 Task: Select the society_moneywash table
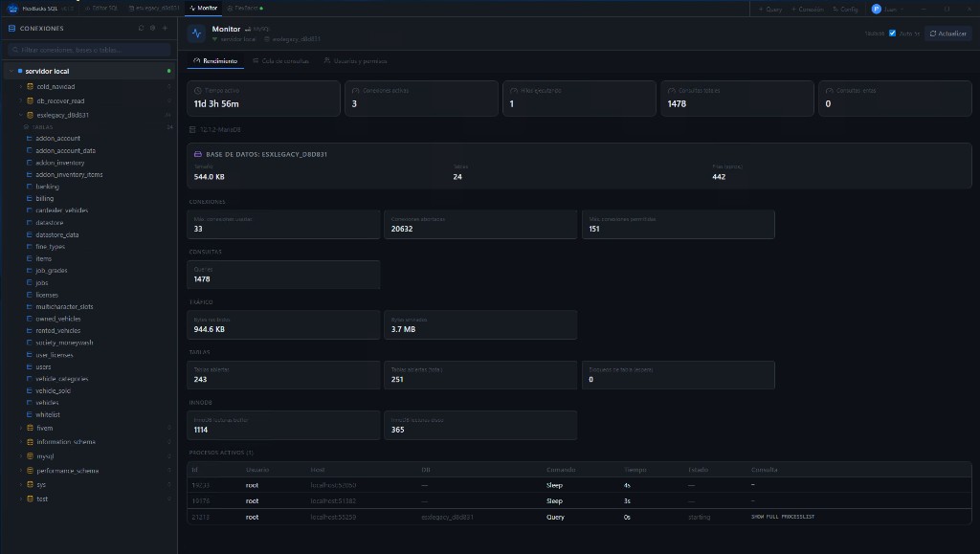tap(64, 343)
